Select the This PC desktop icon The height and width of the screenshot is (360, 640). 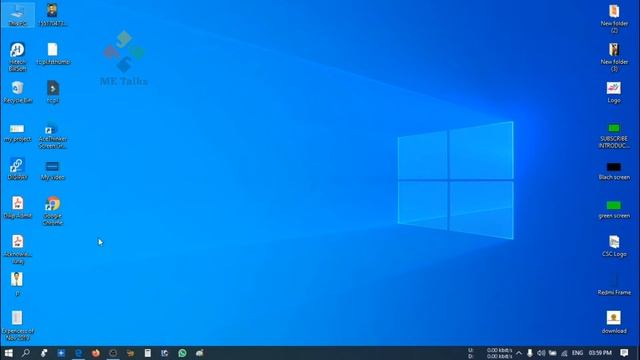[x=18, y=15]
